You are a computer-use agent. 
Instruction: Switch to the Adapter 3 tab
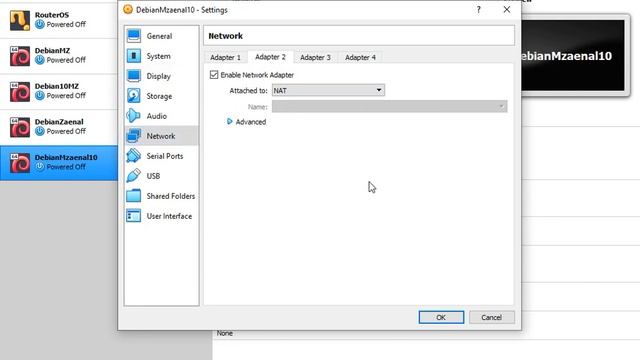point(315,58)
